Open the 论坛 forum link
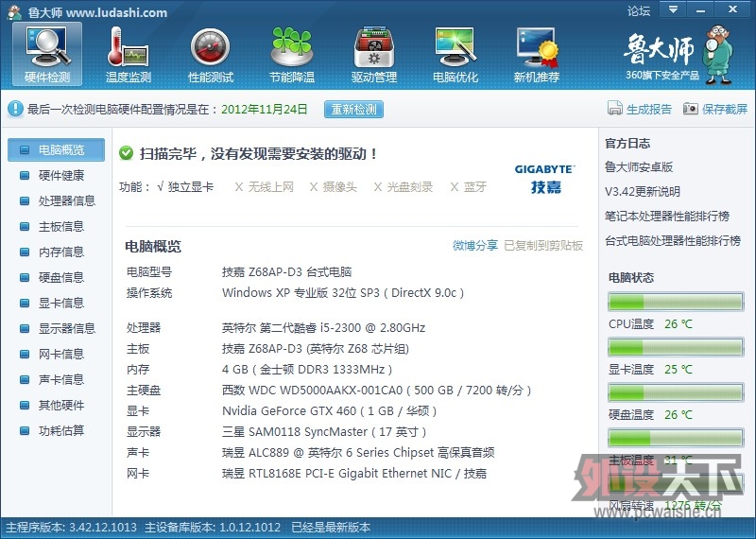 (x=639, y=10)
